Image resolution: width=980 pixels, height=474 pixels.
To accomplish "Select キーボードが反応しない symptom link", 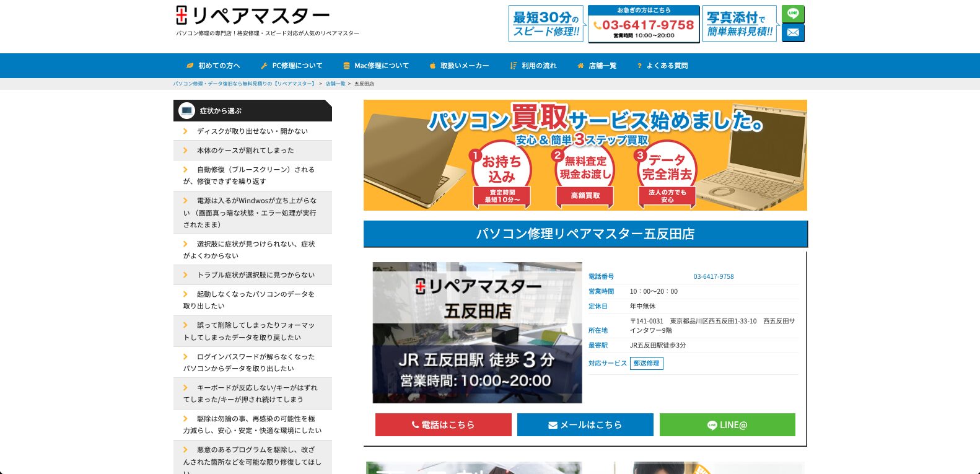I will (253, 393).
